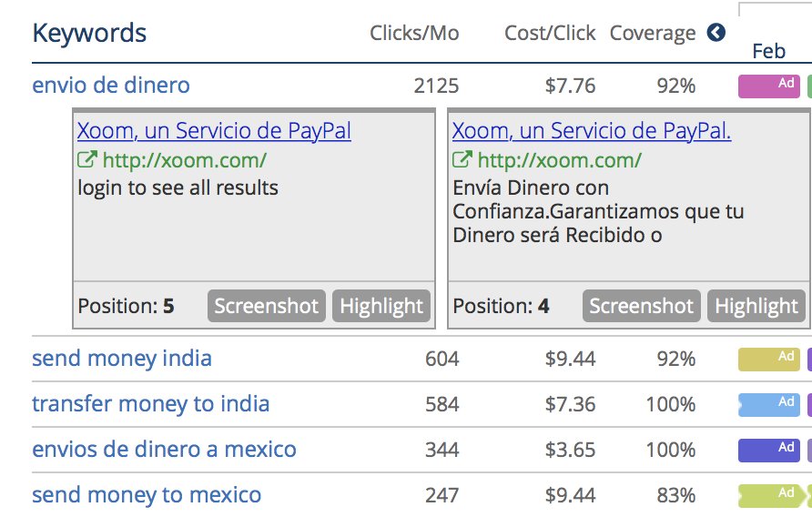This screenshot has width=812, height=517.
Task: Click pink Ad marker for envio de dinero
Action: [768, 86]
